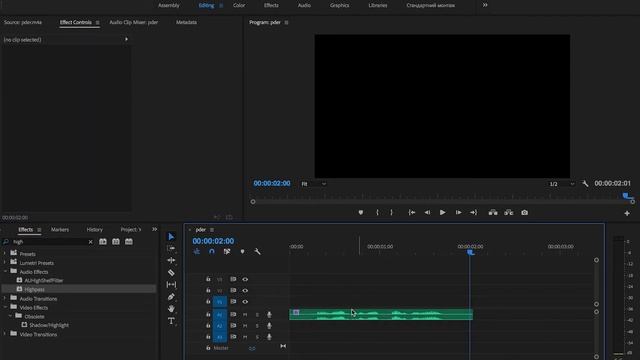Image resolution: width=640 pixels, height=360 pixels.
Task: Open the Audio Clip Mixer tab
Action: point(133,22)
